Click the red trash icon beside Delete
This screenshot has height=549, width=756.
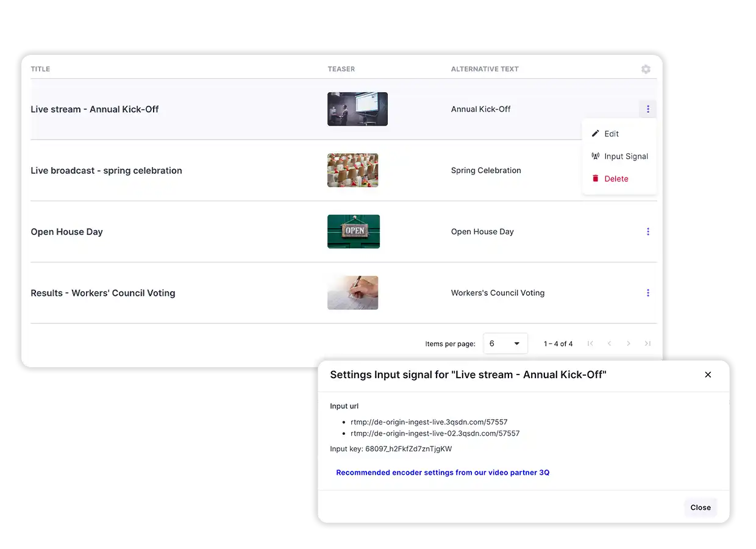coord(596,179)
